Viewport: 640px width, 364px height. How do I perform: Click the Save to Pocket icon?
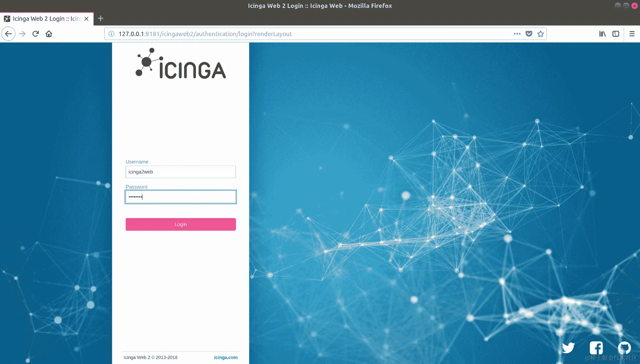pyautogui.click(x=529, y=34)
